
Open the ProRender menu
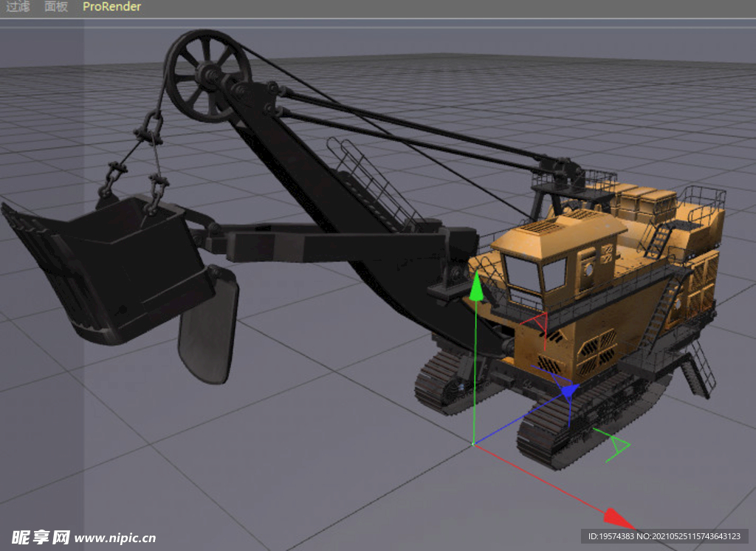pos(111,7)
